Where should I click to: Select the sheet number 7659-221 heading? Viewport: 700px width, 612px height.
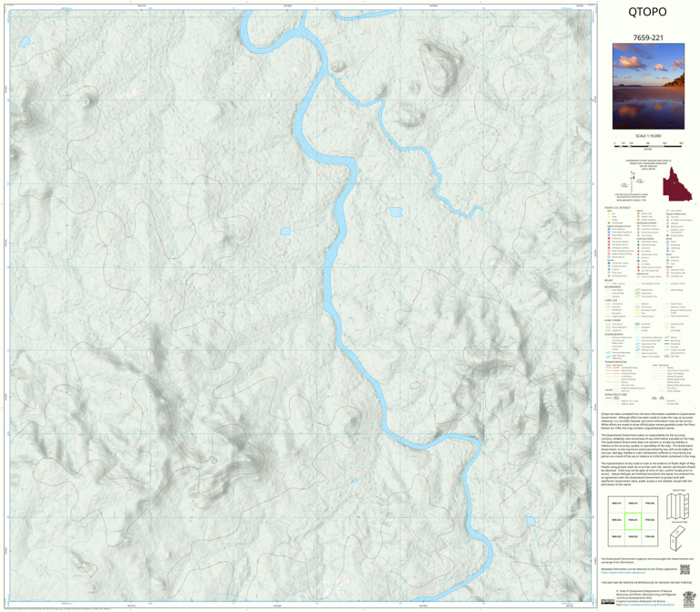pos(648,38)
